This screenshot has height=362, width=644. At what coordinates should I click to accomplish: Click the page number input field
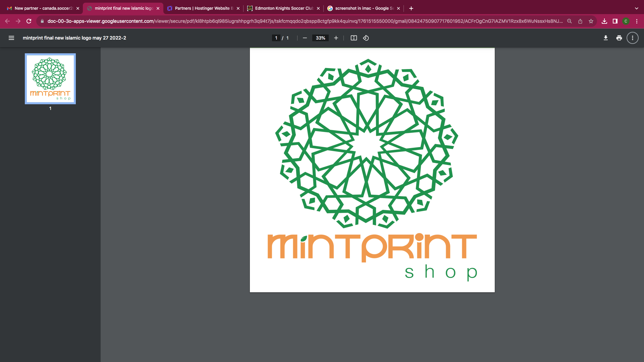point(276,38)
